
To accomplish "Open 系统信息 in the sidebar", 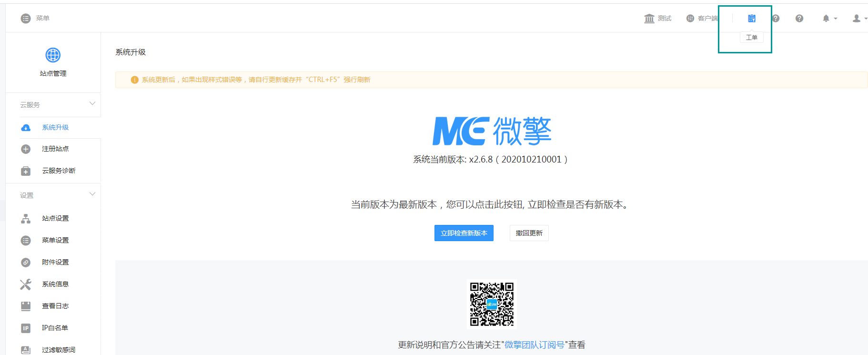I will [55, 284].
